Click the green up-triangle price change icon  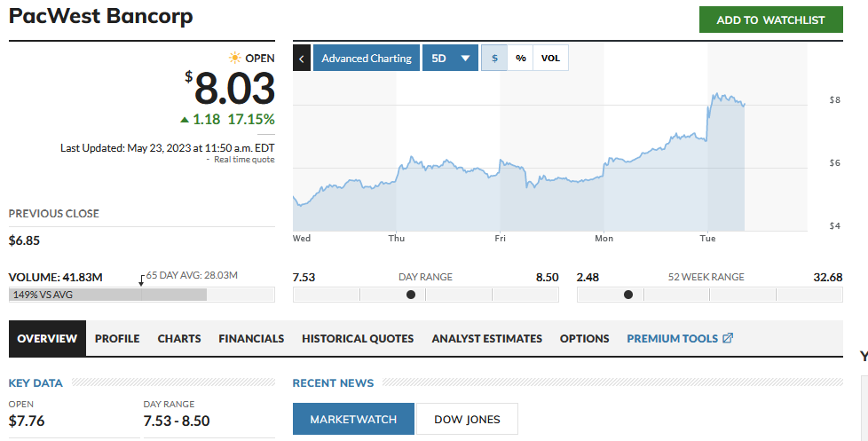[185, 120]
